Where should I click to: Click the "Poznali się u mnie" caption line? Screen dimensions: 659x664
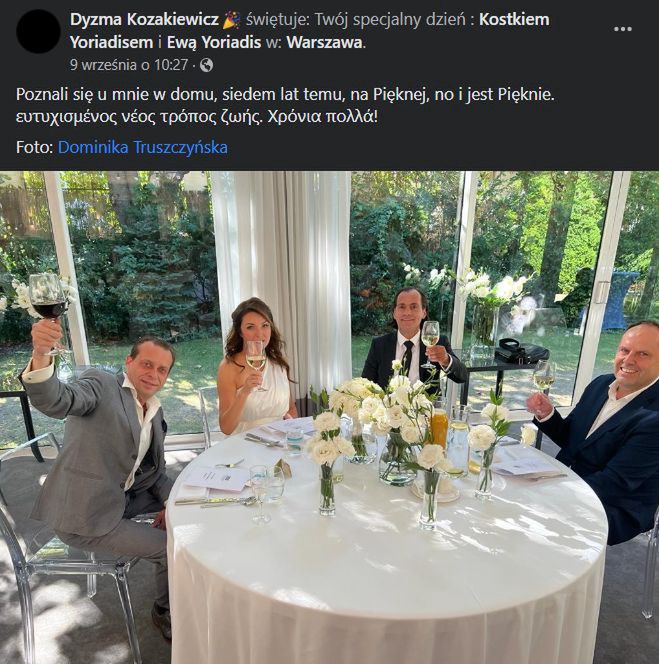click(x=284, y=93)
